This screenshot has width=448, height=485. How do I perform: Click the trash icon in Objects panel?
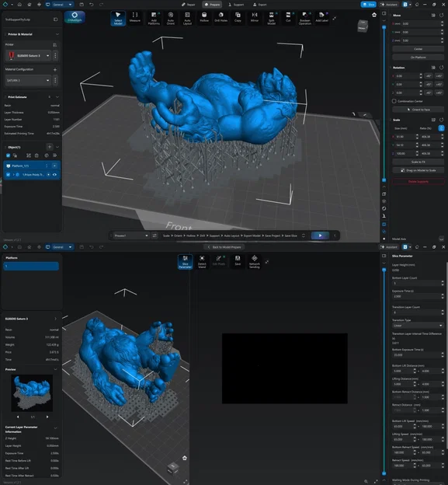pyautogui.click(x=36, y=155)
